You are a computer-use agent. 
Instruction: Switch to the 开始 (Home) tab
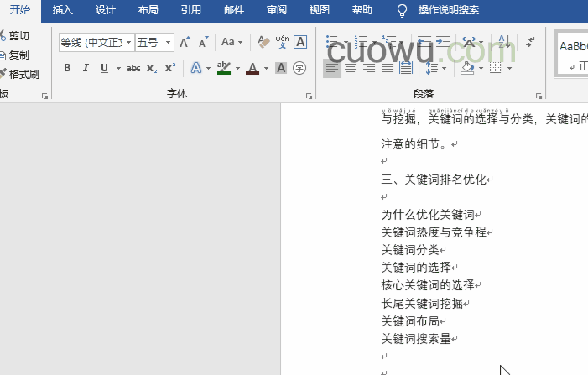pos(20,10)
